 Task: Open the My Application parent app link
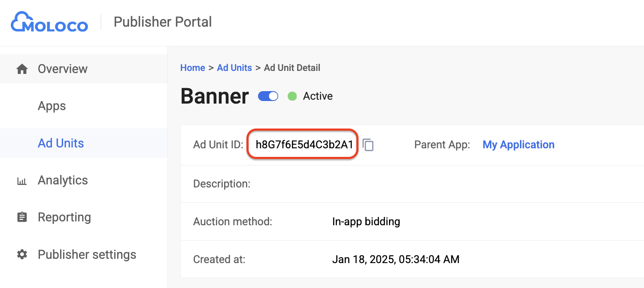coord(518,145)
